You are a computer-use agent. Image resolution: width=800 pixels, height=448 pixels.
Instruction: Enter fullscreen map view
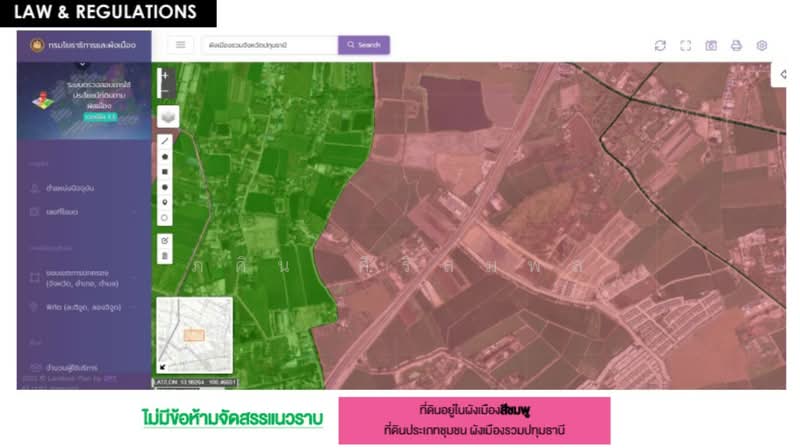click(x=686, y=45)
